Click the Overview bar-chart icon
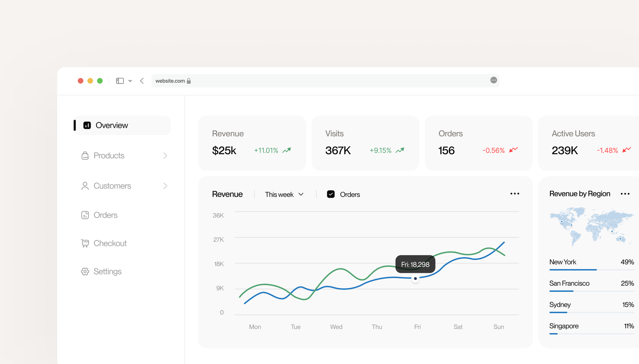639x364 pixels. pyautogui.click(x=87, y=125)
